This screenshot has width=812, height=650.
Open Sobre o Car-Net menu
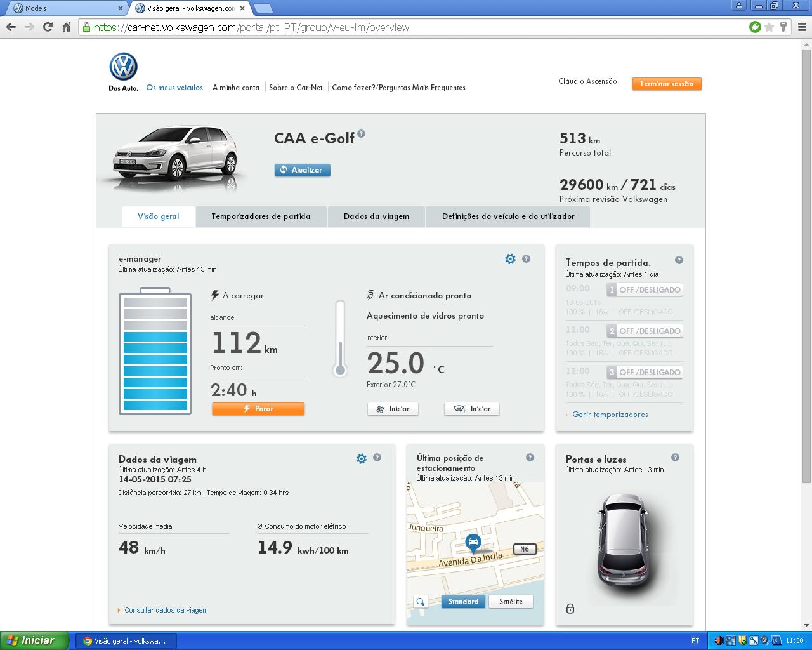(x=296, y=88)
